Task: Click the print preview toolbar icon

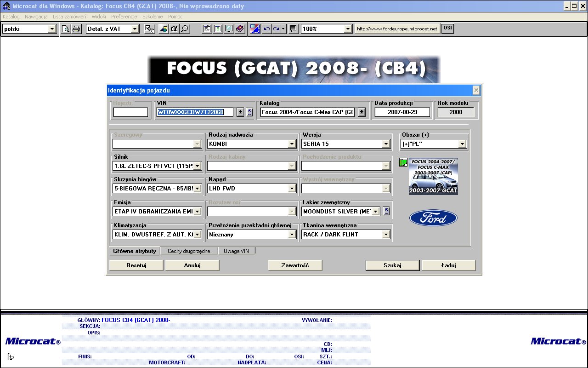Action: [66, 29]
